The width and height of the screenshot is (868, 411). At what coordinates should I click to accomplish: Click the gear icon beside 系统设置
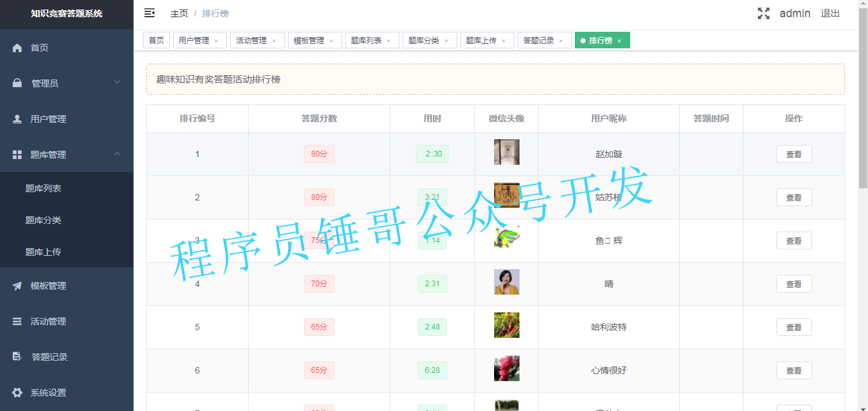pyautogui.click(x=17, y=393)
